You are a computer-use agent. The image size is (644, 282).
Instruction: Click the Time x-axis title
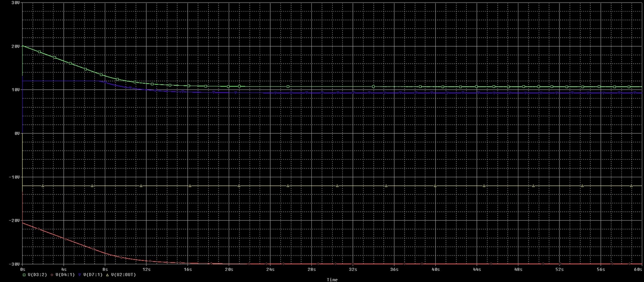332,279
